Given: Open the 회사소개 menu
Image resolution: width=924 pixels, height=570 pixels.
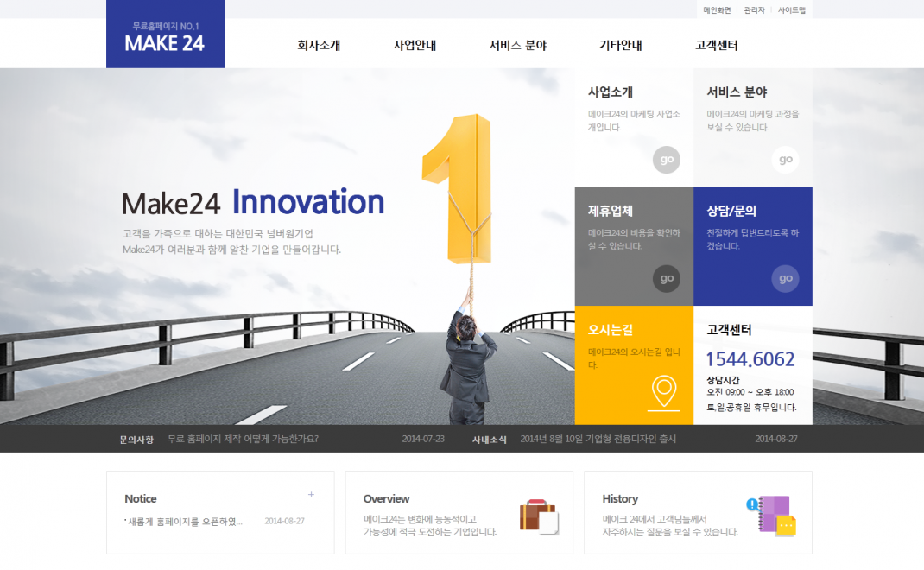Looking at the screenshot, I should 319,46.
